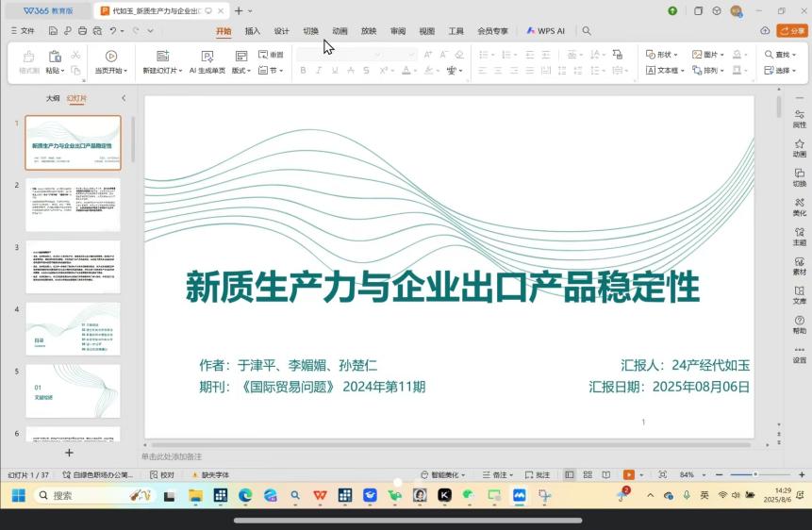Click the 新建幻灯片 new slide icon

(162, 56)
